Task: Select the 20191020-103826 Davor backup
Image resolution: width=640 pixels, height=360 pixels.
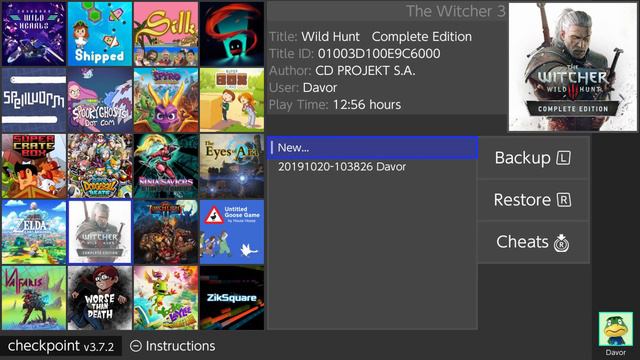Action: (372, 167)
